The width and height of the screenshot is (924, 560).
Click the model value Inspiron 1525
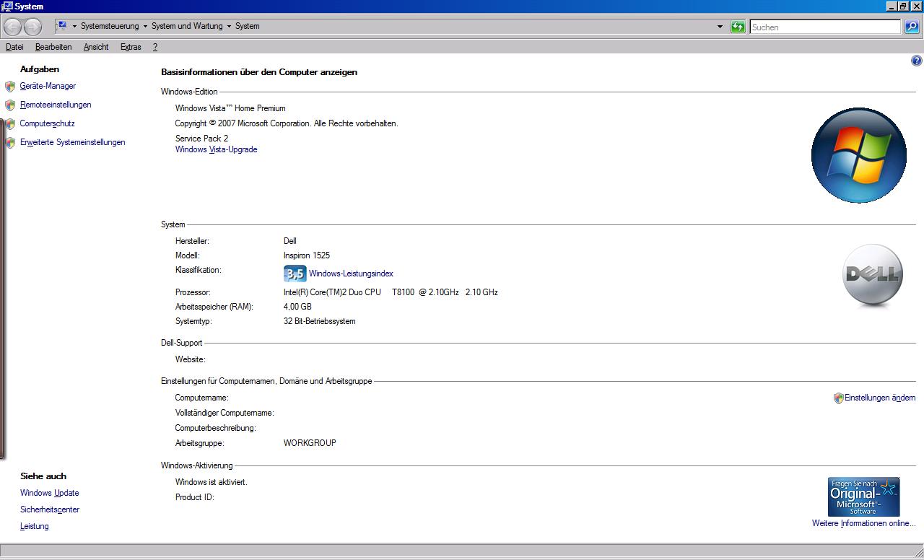pyautogui.click(x=307, y=255)
